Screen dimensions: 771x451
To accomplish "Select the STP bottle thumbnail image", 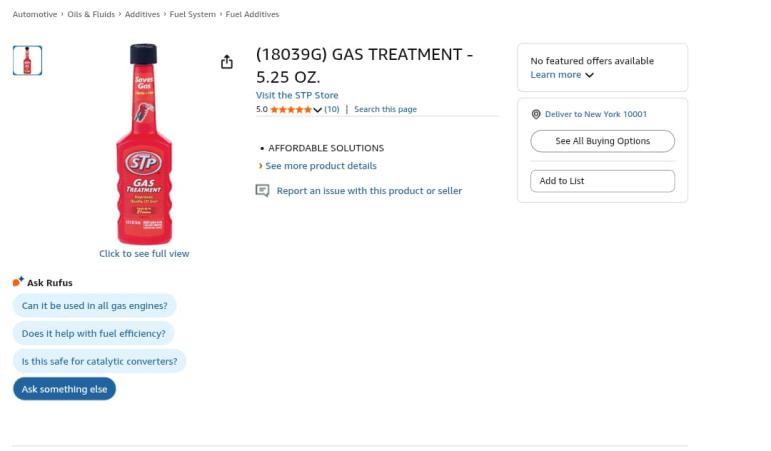I will click(x=28, y=60).
